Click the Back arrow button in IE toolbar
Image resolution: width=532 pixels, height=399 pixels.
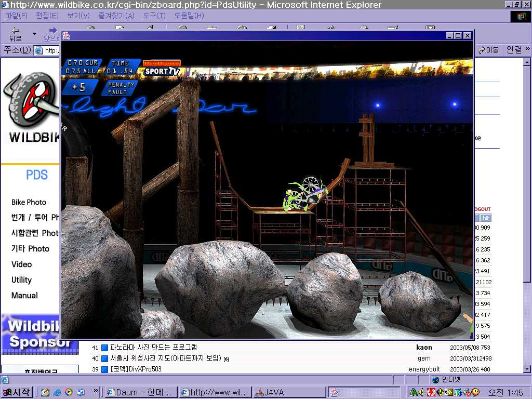16,34
